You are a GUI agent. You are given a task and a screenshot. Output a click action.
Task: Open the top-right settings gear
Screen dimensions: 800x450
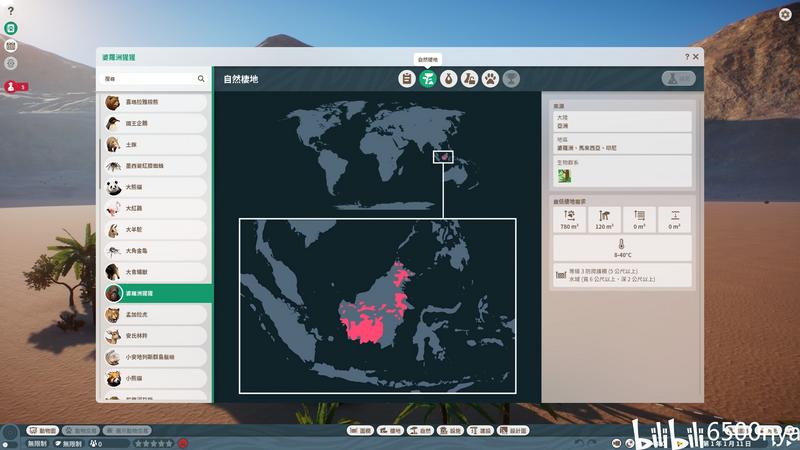785,14
